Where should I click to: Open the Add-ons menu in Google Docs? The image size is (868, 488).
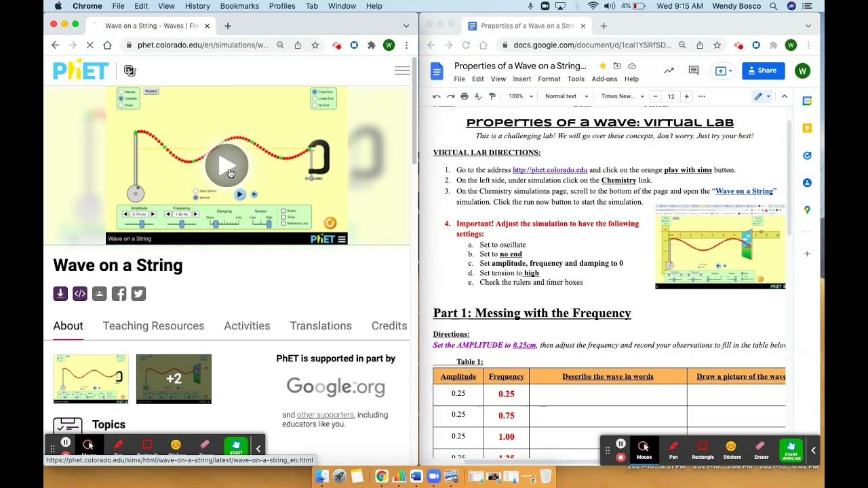pos(604,79)
